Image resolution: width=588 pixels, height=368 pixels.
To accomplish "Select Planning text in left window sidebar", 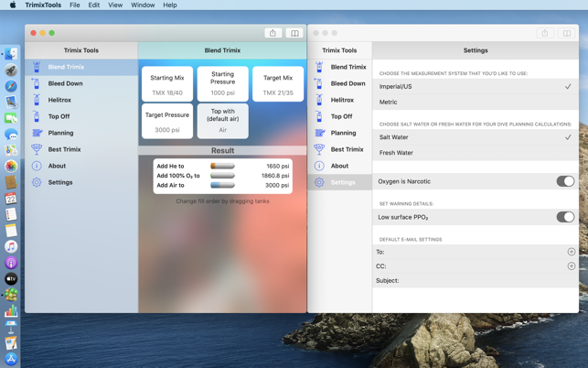I will (x=60, y=133).
